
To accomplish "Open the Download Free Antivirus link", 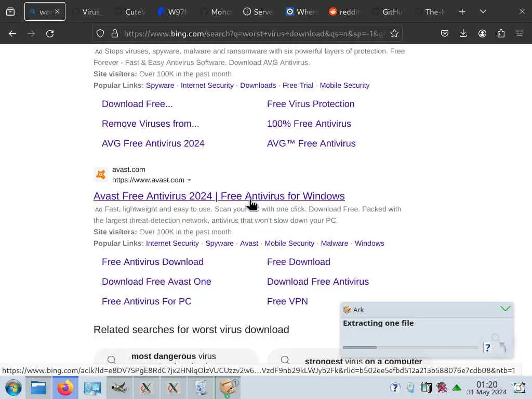I will click(x=318, y=282).
